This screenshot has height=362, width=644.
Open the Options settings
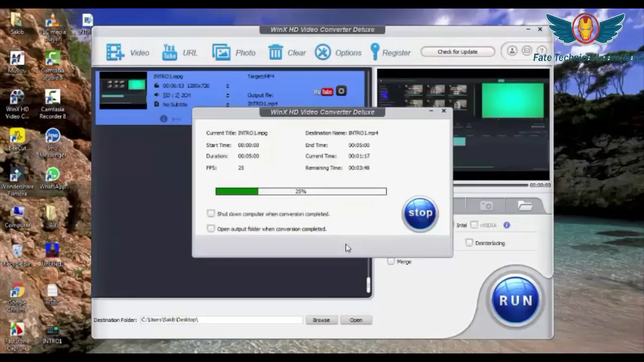point(338,52)
